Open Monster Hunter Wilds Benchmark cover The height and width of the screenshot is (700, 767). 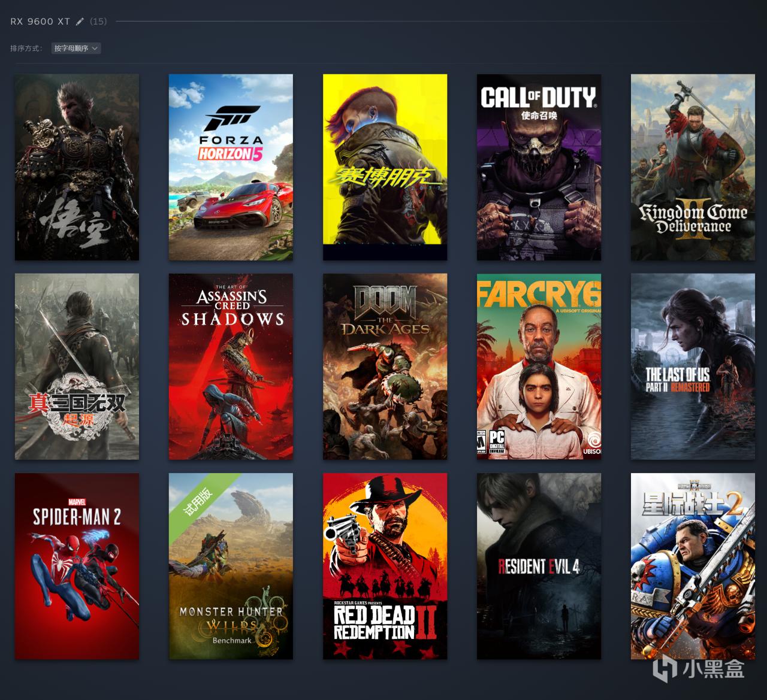(231, 566)
